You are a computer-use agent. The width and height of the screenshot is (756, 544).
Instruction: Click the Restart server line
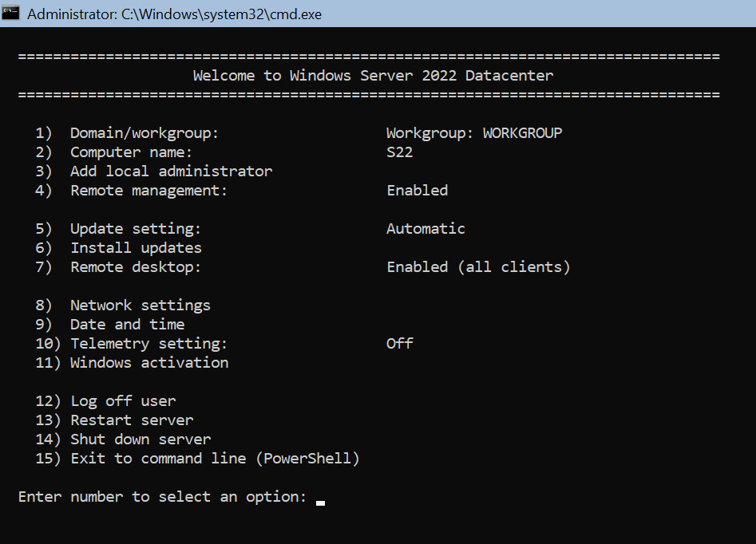[114, 420]
